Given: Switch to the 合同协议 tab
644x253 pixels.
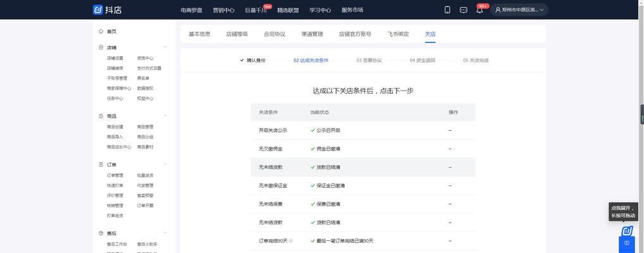Looking at the screenshot, I should (275, 34).
